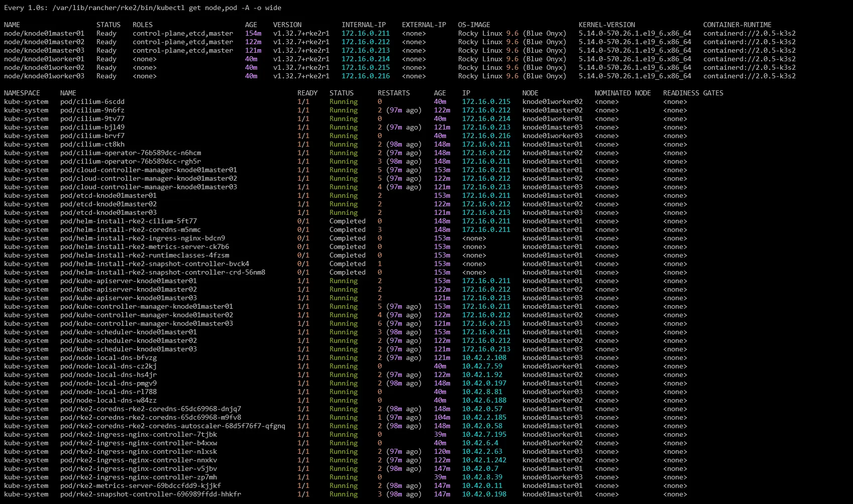Click pod/cilium-9tv77
Screen dimensions: 853x504
tap(92, 118)
